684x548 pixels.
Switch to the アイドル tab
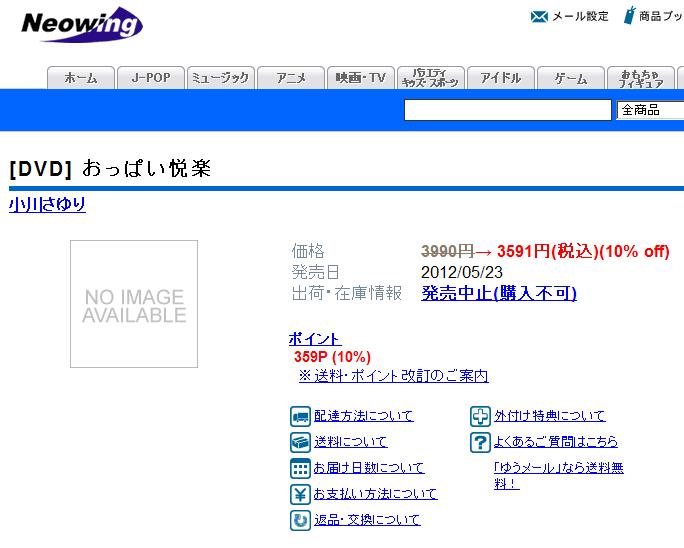pyautogui.click(x=501, y=78)
